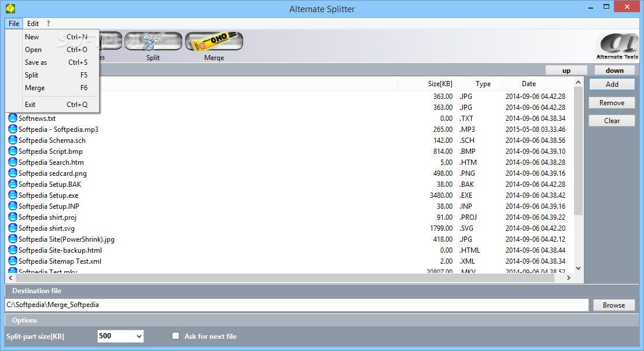Click the down button
The image size is (644, 351).
(x=614, y=70)
